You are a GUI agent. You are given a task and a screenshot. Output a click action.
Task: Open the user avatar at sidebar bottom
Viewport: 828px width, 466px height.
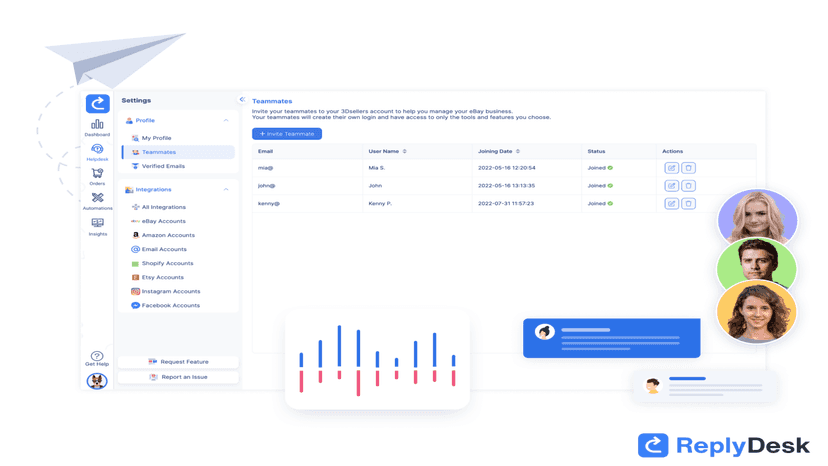coord(97,381)
